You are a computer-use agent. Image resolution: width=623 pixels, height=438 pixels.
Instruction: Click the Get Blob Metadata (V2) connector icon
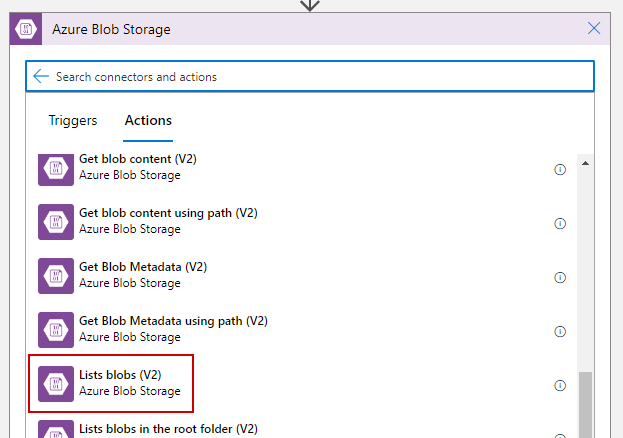click(x=56, y=276)
